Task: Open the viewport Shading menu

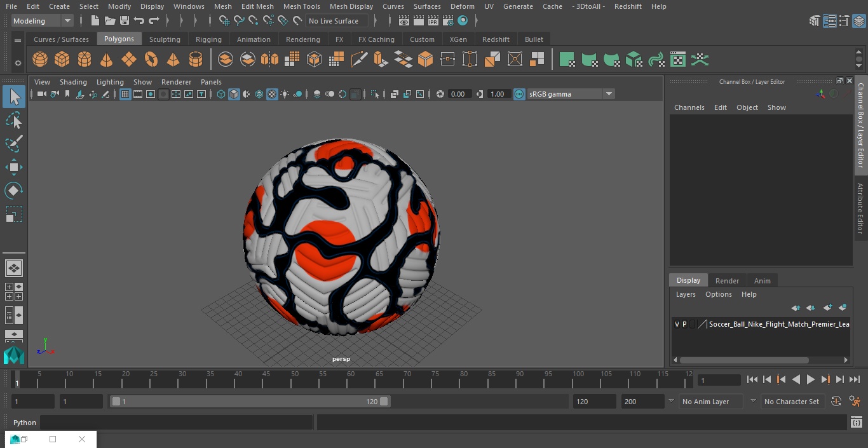Action: pyautogui.click(x=73, y=82)
